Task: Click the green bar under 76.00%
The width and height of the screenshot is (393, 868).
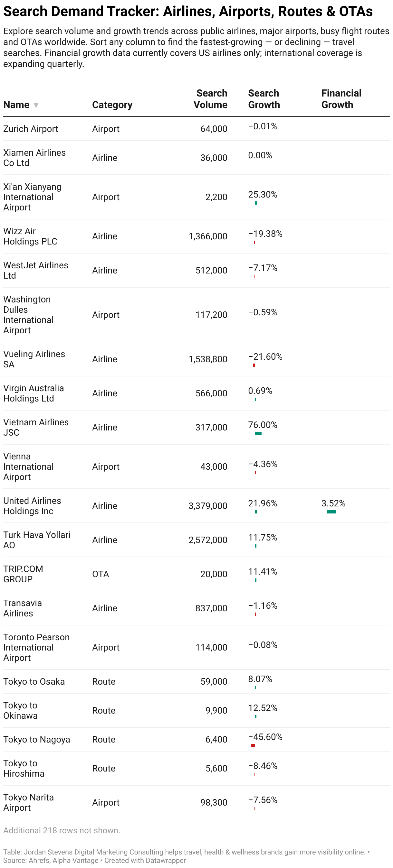Action: point(258,433)
